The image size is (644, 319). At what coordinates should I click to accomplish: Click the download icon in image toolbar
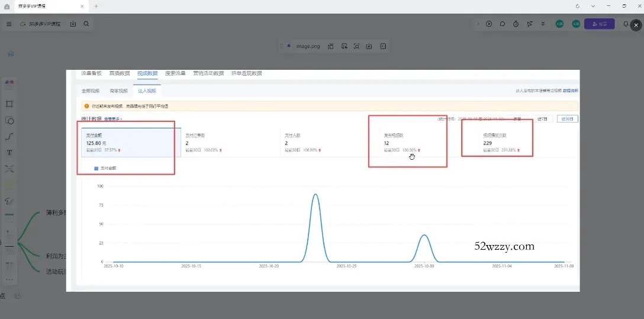(369, 46)
